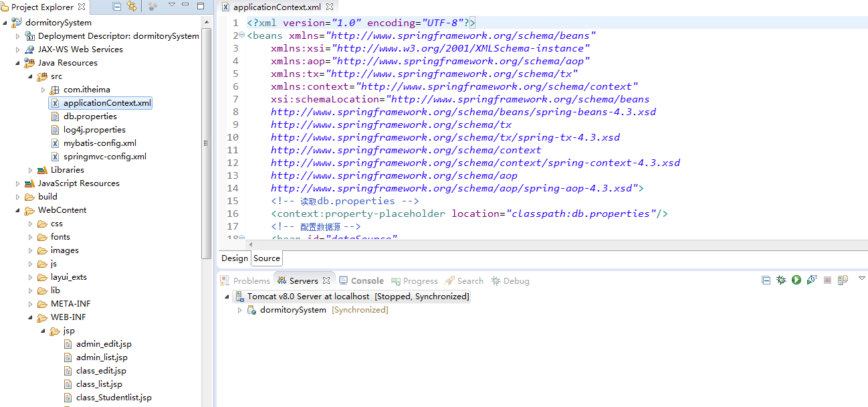Open the Project Explorer view menu
This screenshot has height=407, width=868.
(x=172, y=6)
